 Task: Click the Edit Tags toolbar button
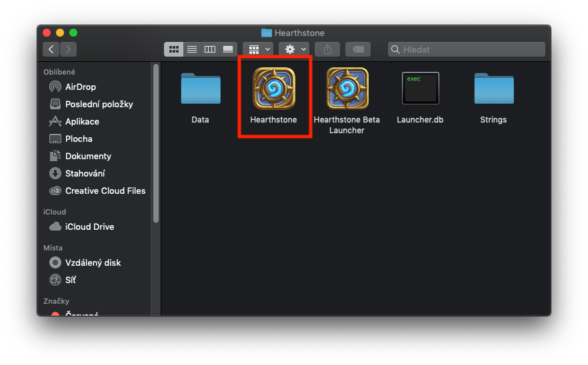click(358, 49)
